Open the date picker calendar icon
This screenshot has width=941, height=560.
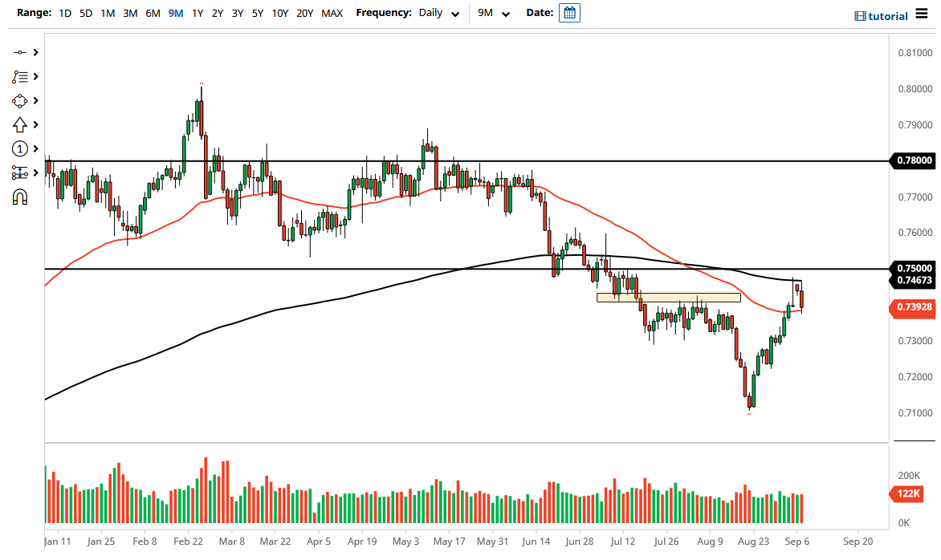tap(568, 13)
